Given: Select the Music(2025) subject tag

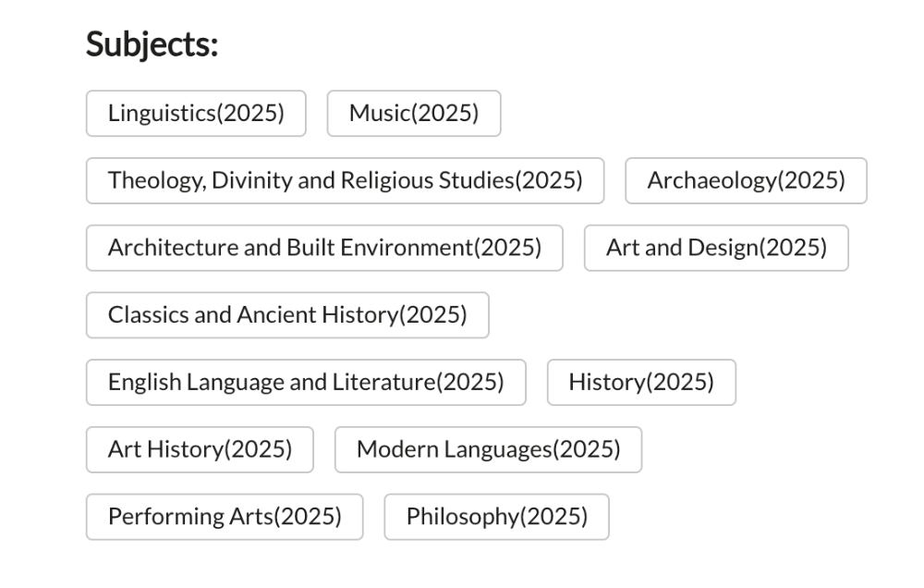Looking at the screenshot, I should (414, 114).
